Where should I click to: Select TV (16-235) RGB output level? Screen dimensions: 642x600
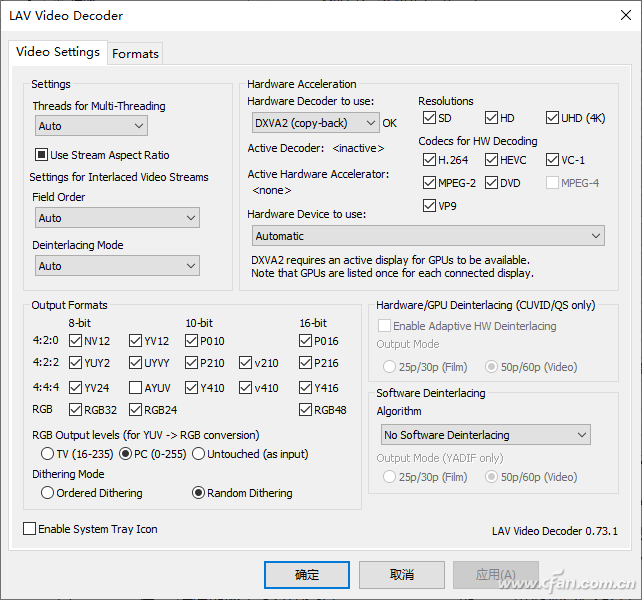point(47,454)
